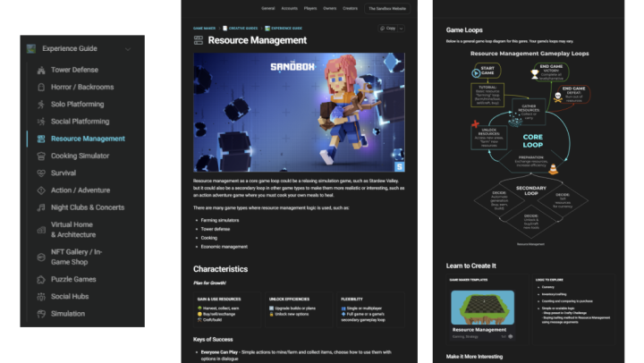This screenshot has height=363, width=644.
Task: Click the Sandbox hero banner image
Action: tap(299, 112)
